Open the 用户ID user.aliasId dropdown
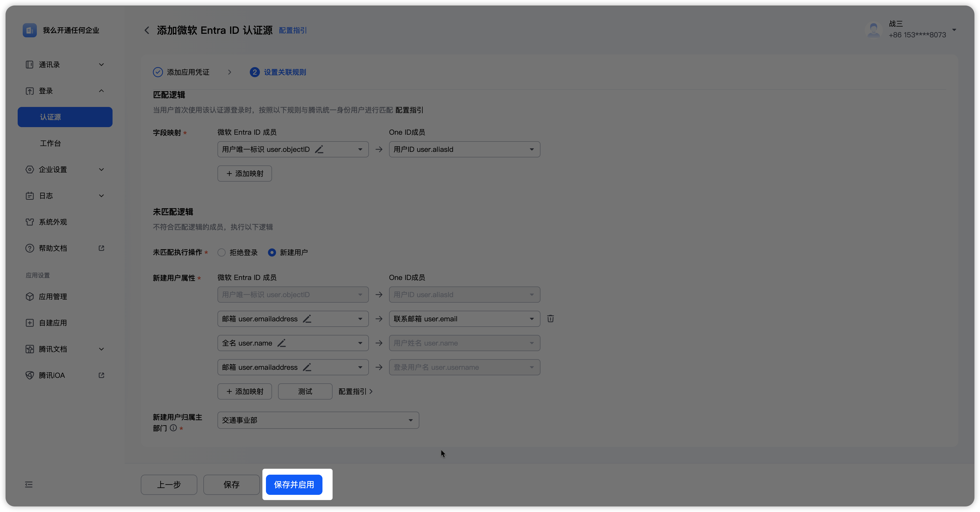This screenshot has height=512, width=980. coord(464,150)
